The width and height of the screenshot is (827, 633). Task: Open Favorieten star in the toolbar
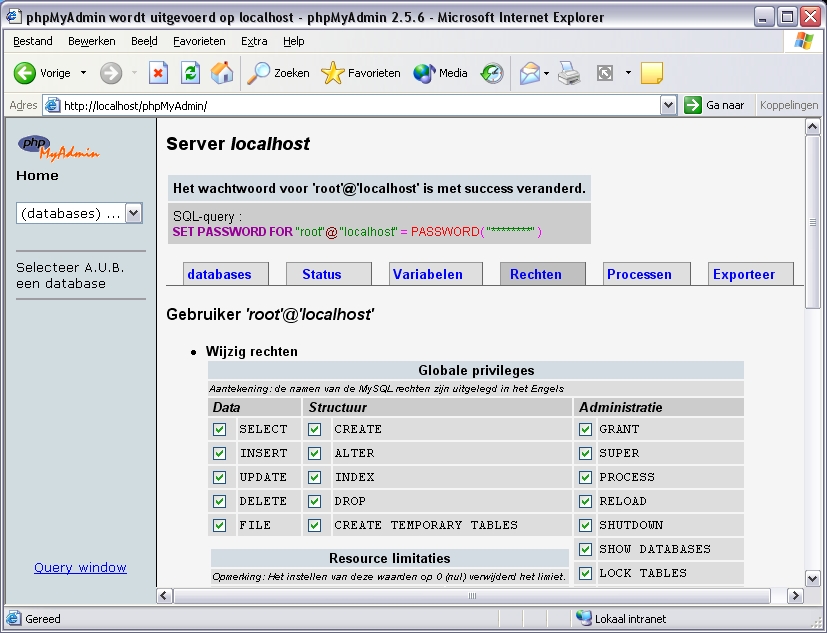point(361,73)
